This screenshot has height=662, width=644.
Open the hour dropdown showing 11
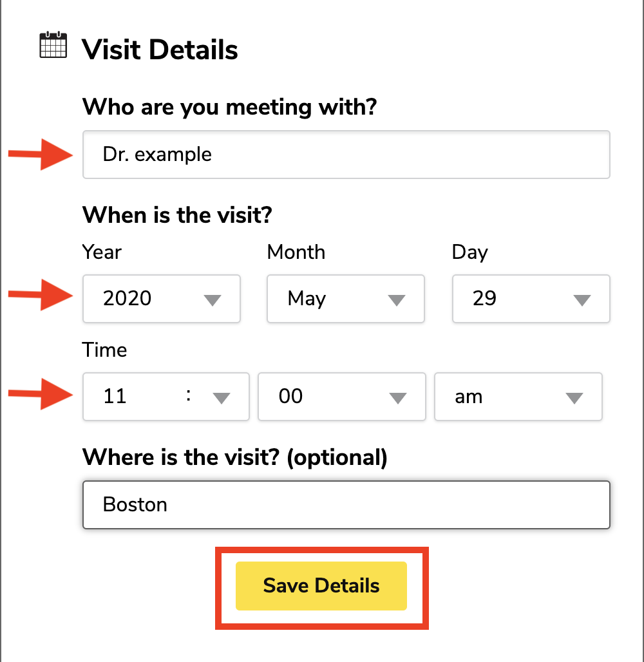[166, 397]
